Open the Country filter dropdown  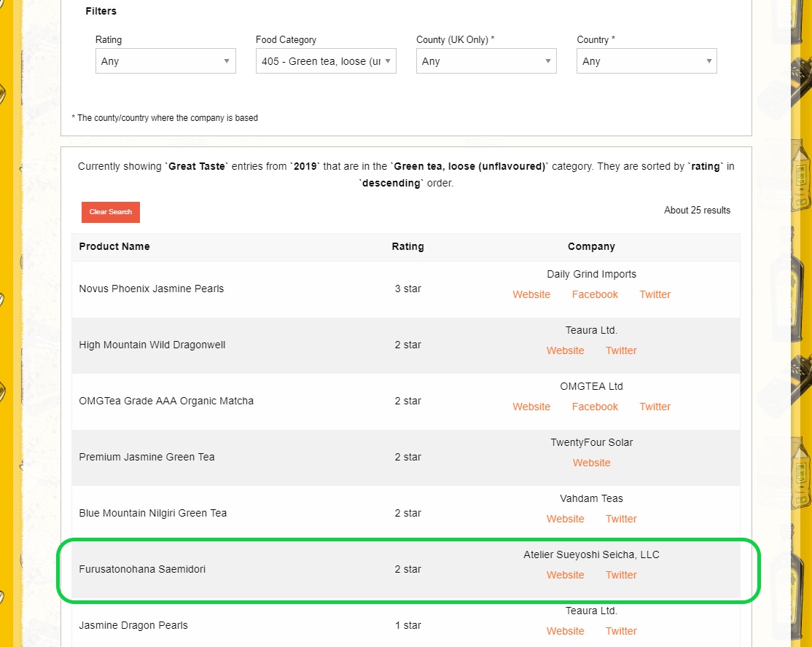[x=647, y=61]
